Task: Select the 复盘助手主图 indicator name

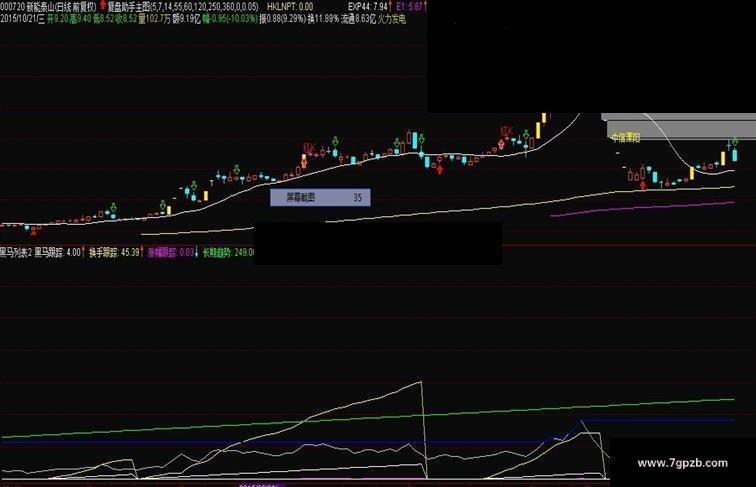Action: click(x=128, y=7)
